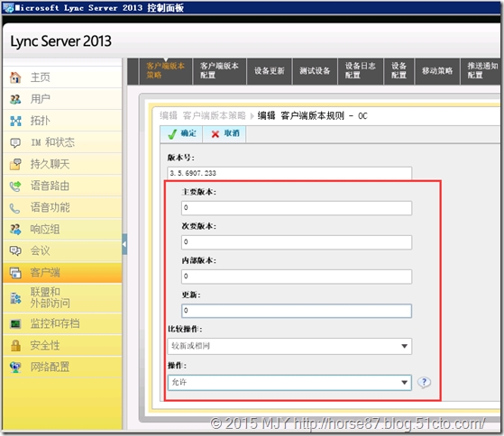Open 网络配置 in the left navigation
504x436 pixels.
click(62, 367)
